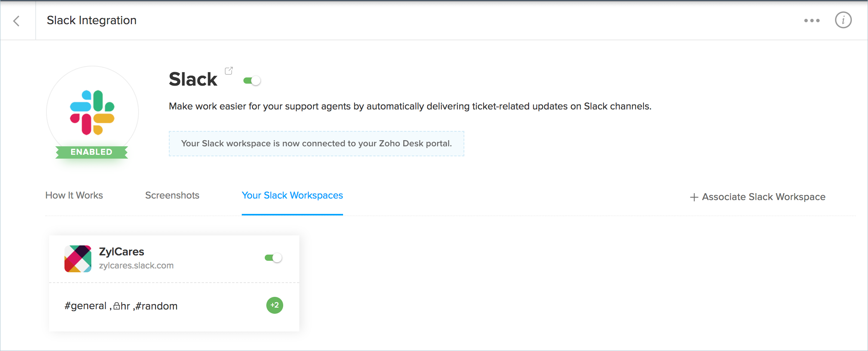Screen dimensions: 868x351
Task: Click the workspace connected notification banner
Action: pos(316,144)
